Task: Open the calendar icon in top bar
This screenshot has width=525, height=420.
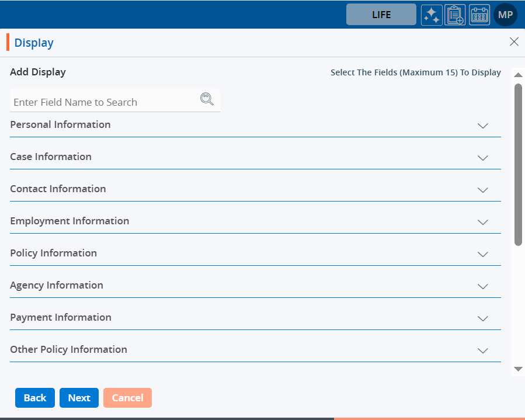Action: [x=479, y=15]
